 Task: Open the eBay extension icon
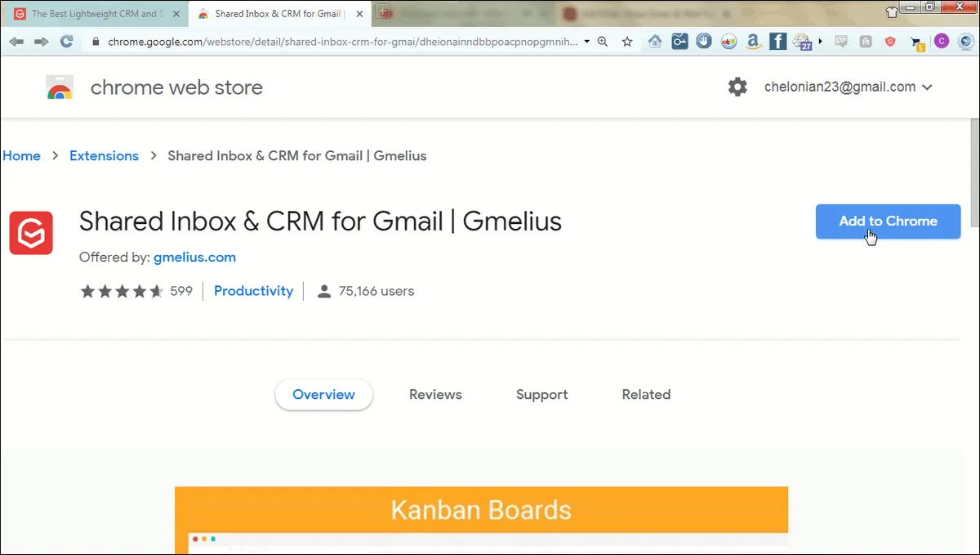[728, 41]
